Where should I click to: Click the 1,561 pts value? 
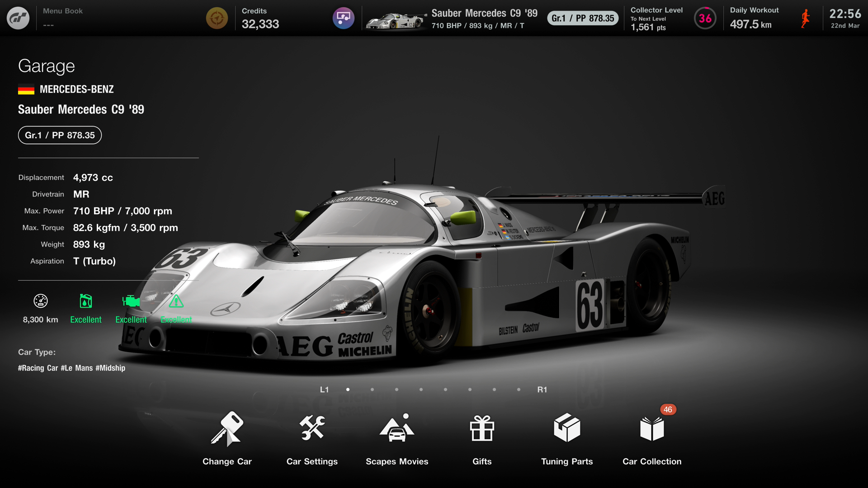click(x=648, y=27)
